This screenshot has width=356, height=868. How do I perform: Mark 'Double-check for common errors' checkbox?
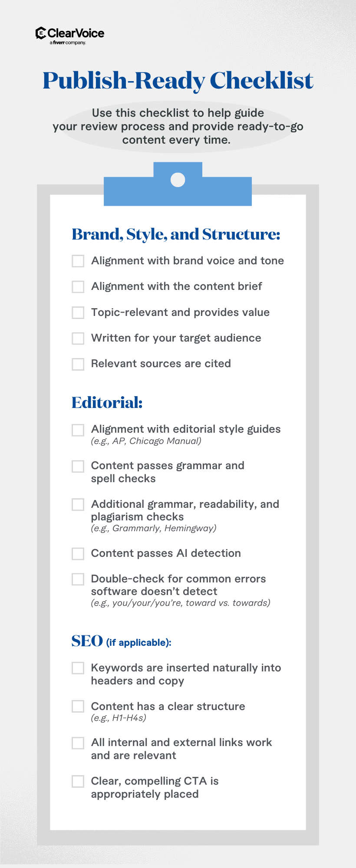point(78,579)
